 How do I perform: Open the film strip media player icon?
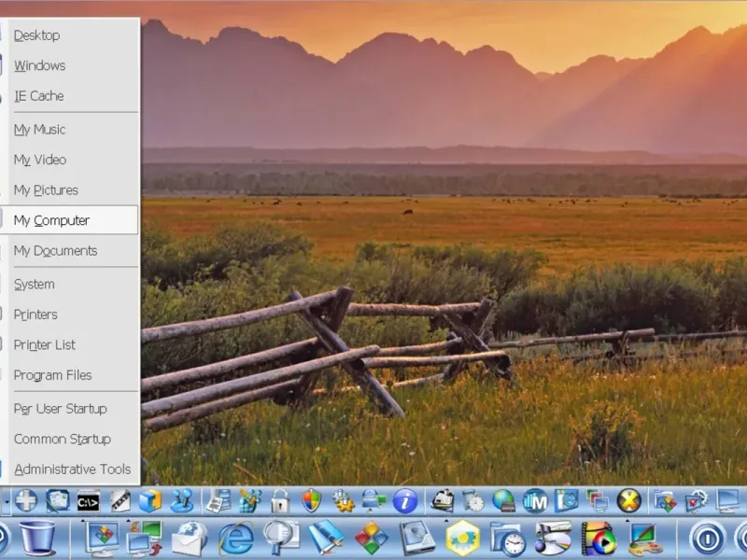coord(599,539)
